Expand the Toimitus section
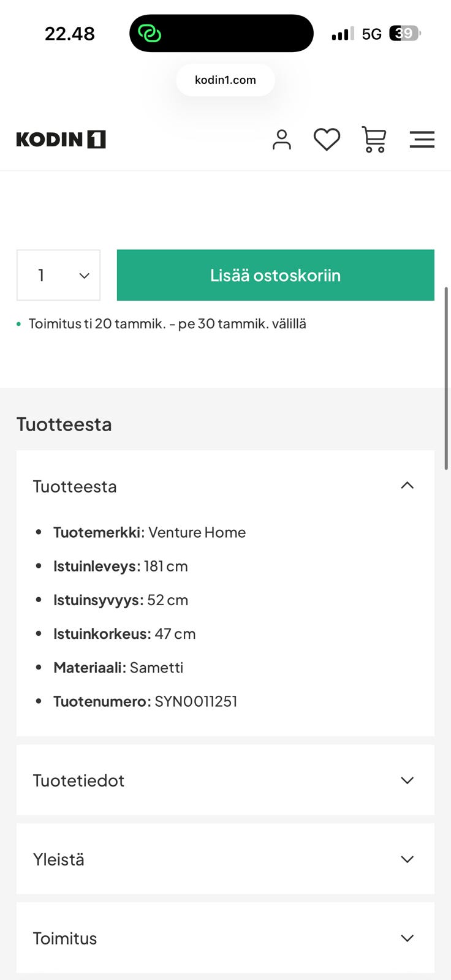This screenshot has height=980, width=451. [407, 938]
